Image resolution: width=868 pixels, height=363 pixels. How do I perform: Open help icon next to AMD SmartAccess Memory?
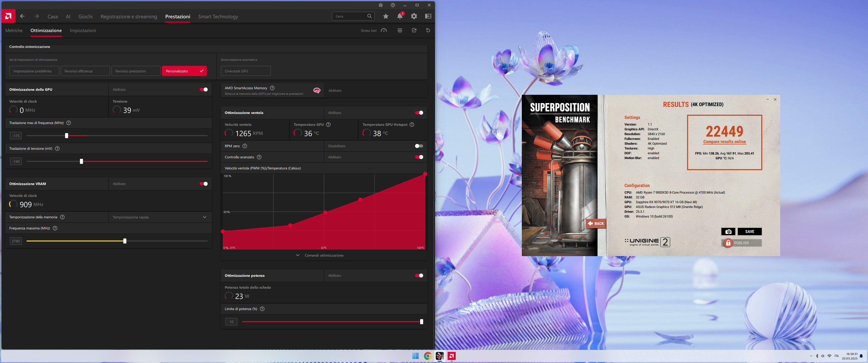pos(272,88)
